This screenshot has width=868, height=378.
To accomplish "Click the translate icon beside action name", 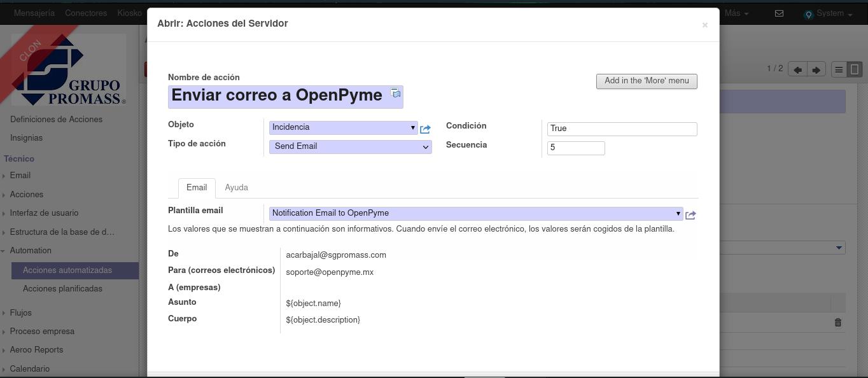I will pyautogui.click(x=395, y=93).
